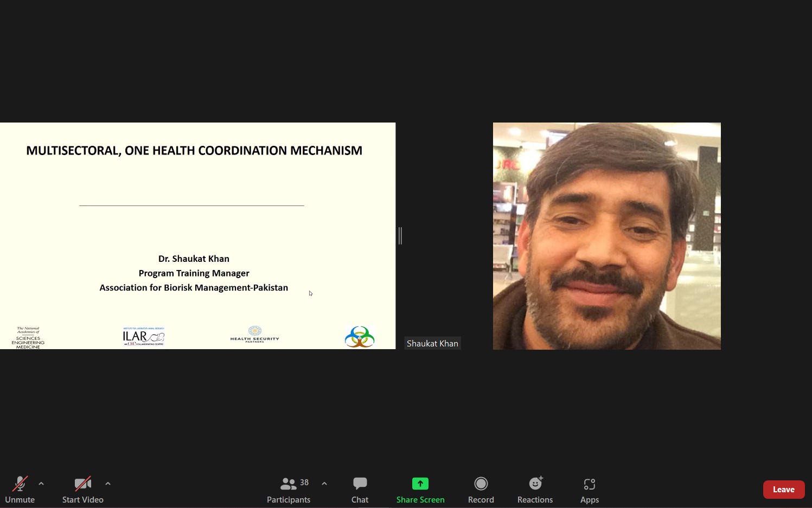
Task: Unmute the microphone
Action: (20, 490)
